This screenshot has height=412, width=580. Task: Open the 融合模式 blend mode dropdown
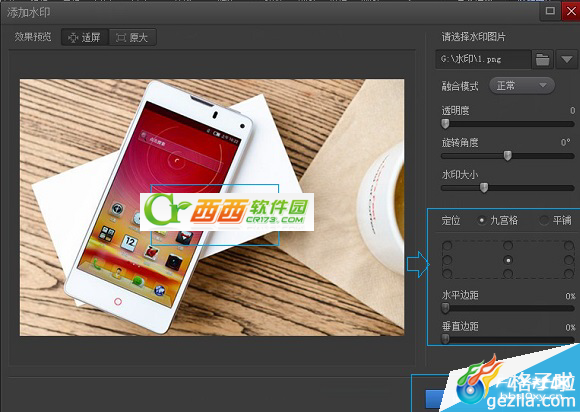522,86
